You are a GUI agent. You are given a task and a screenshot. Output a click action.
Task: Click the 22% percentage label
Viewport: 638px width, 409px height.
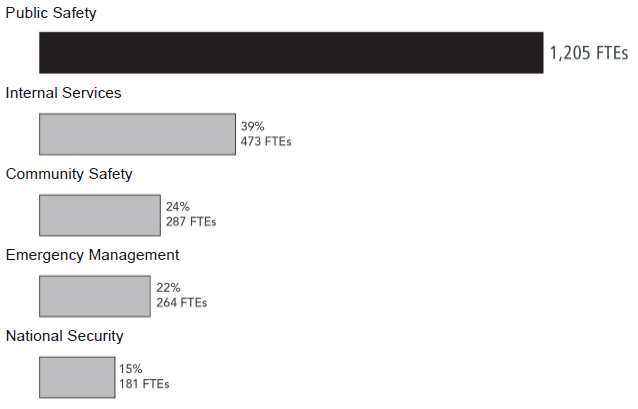click(x=167, y=288)
